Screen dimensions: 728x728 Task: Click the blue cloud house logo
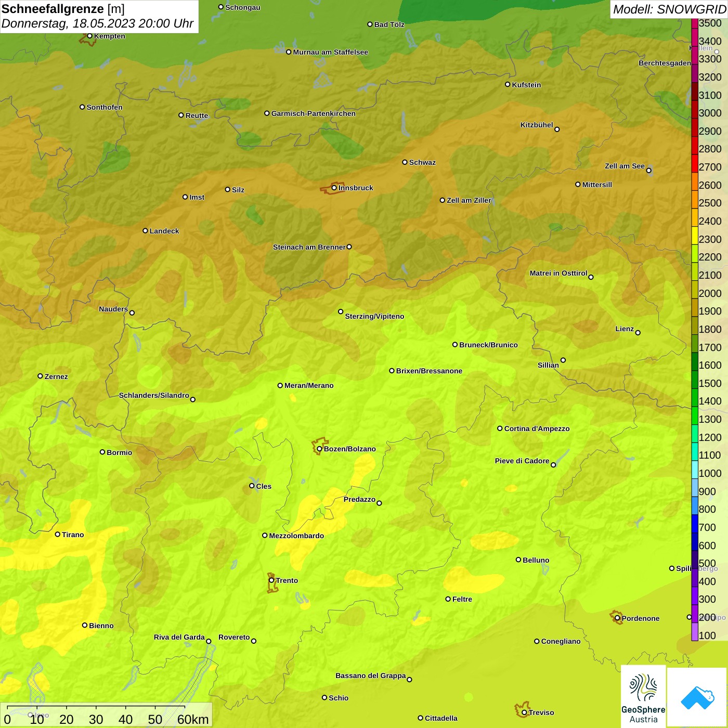[697, 698]
